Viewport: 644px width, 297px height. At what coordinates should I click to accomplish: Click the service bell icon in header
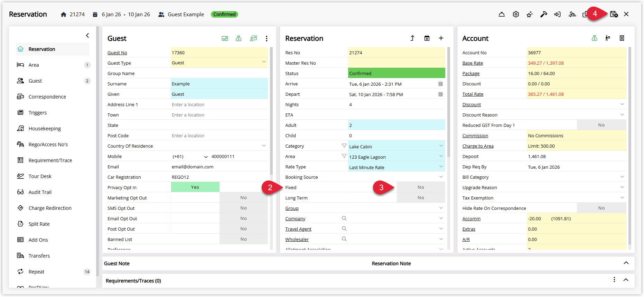[502, 14]
